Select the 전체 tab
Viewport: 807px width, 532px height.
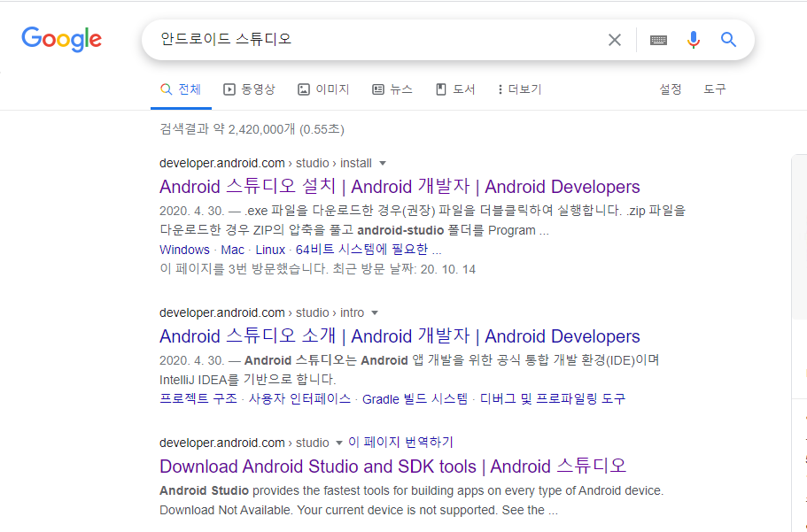click(181, 89)
